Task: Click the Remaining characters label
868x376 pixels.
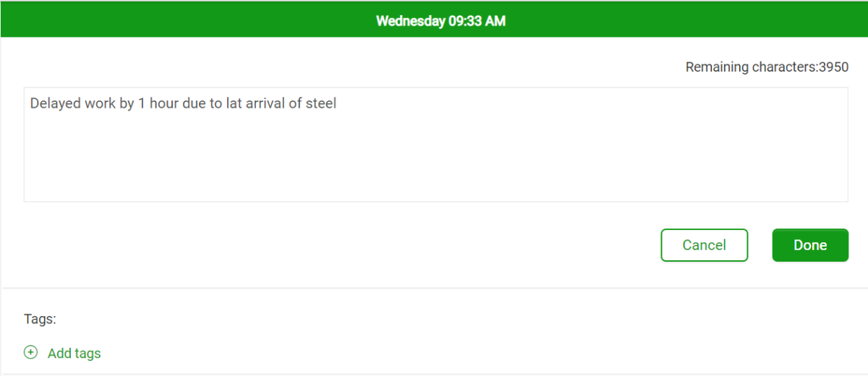Action: tap(751, 67)
